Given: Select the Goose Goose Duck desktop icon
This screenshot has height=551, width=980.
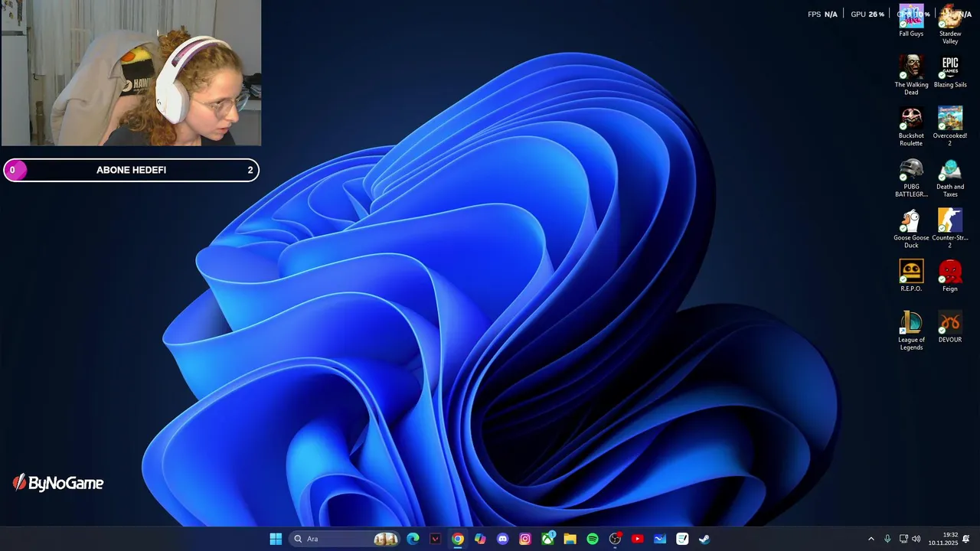Looking at the screenshot, I should (911, 228).
